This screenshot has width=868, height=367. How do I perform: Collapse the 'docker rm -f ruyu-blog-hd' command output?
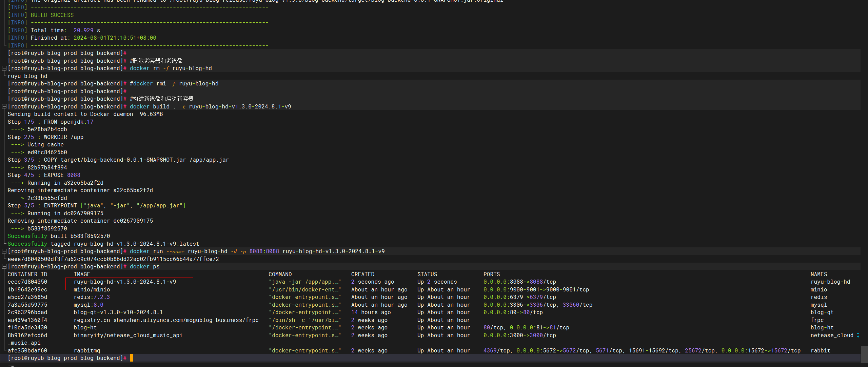click(x=4, y=68)
